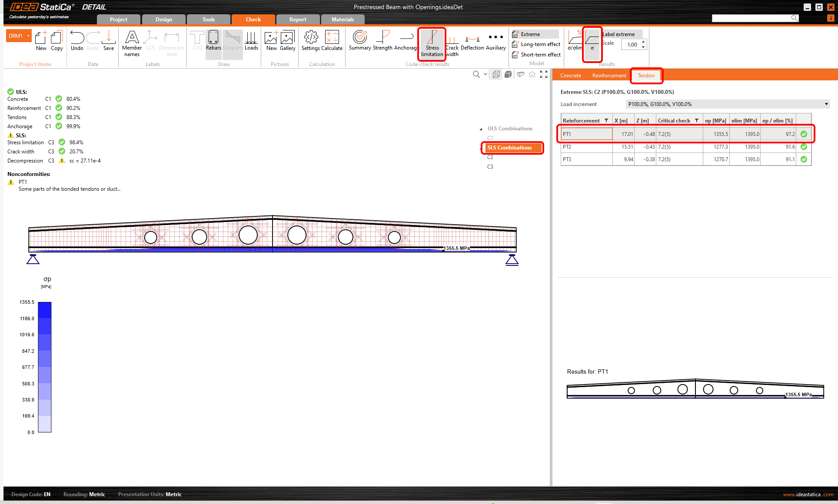Viewport: 838px width, 504px height.
Task: Select combination C3 in the tree
Action: (490, 167)
